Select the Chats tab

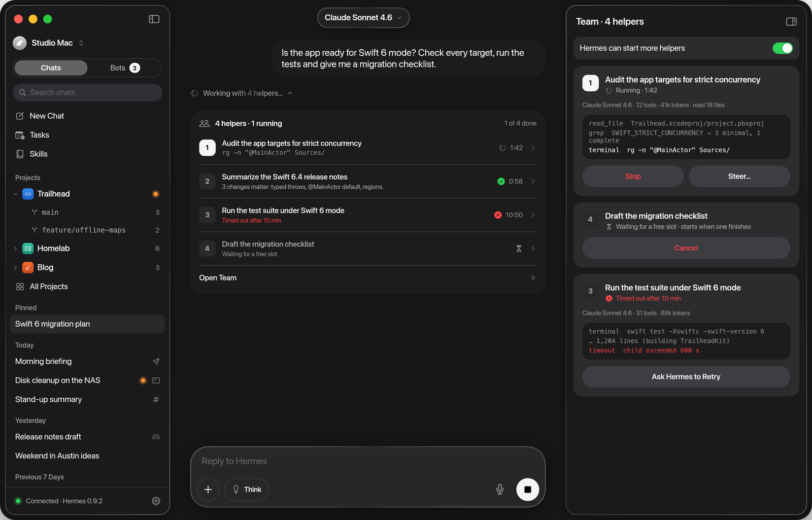pyautogui.click(x=51, y=68)
